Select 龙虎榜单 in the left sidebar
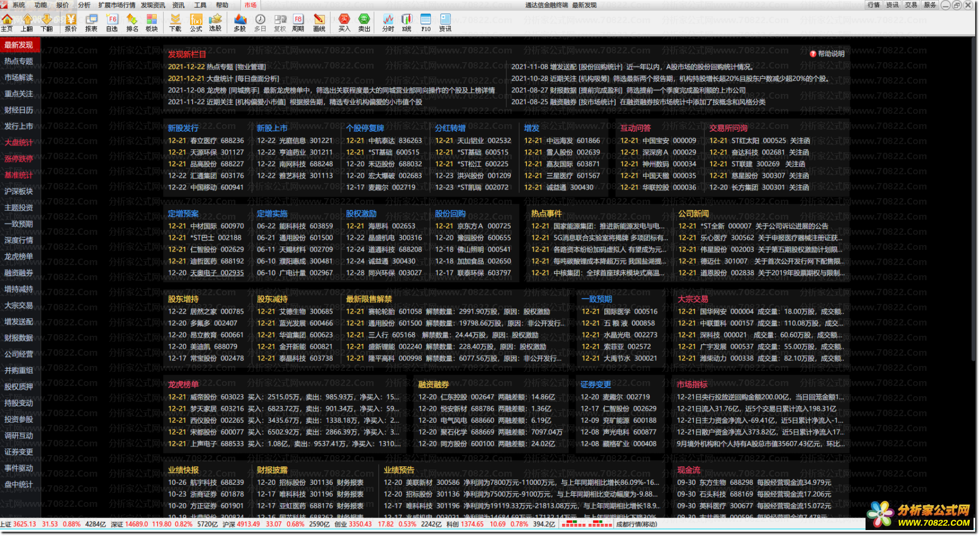This screenshot has width=980, height=536. [x=20, y=256]
